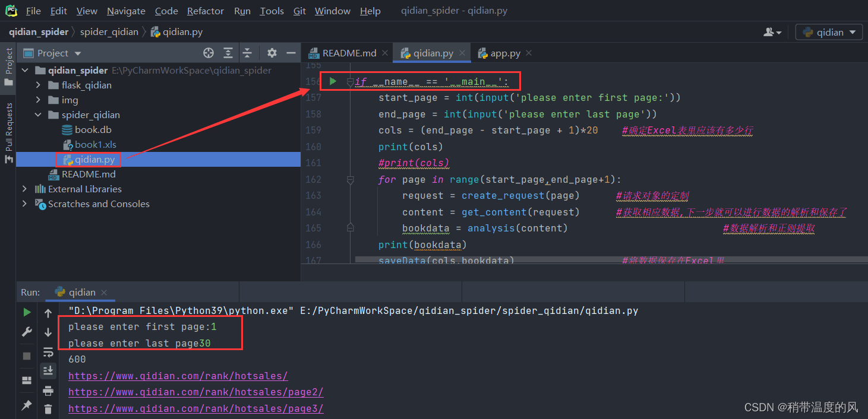This screenshot has width=868, height=419.
Task: Collapse all in Project panel
Action: 247,53
